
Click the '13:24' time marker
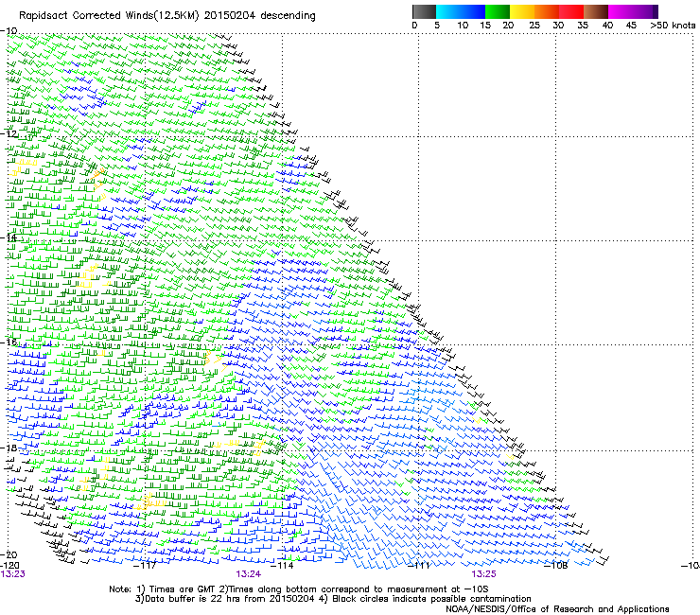[248, 574]
